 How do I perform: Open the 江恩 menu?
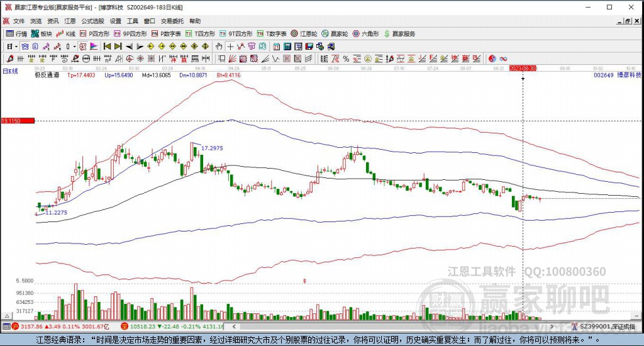[x=70, y=21]
